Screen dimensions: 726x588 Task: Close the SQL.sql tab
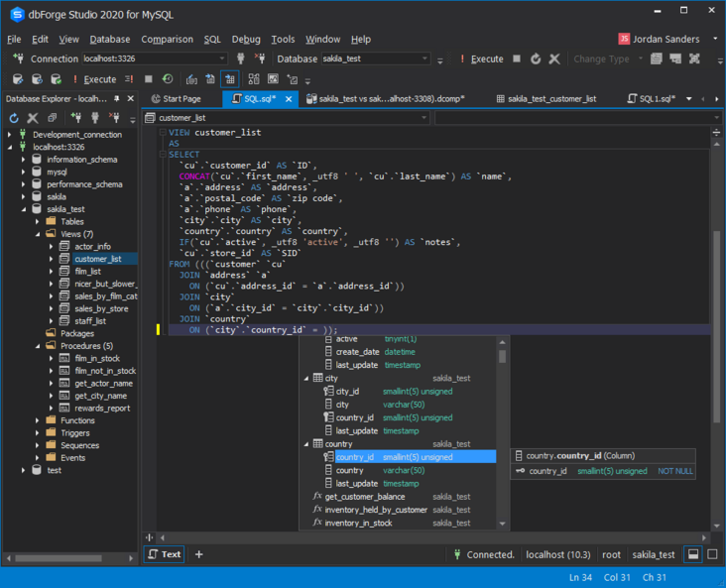coord(289,99)
